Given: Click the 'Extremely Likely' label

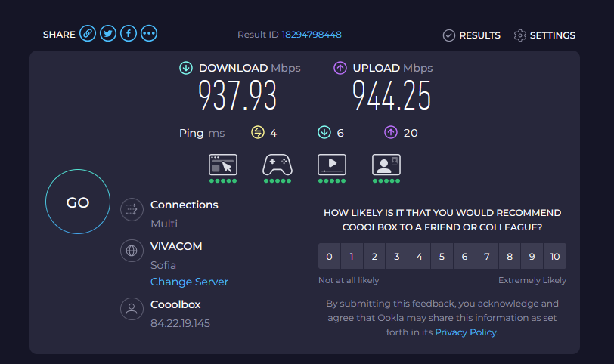Looking at the screenshot, I should [532, 280].
